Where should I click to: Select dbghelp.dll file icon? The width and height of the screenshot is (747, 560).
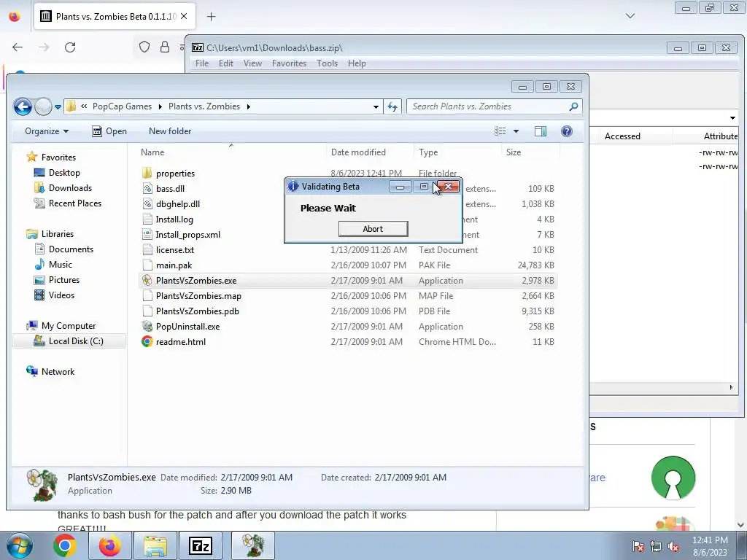[x=147, y=204]
